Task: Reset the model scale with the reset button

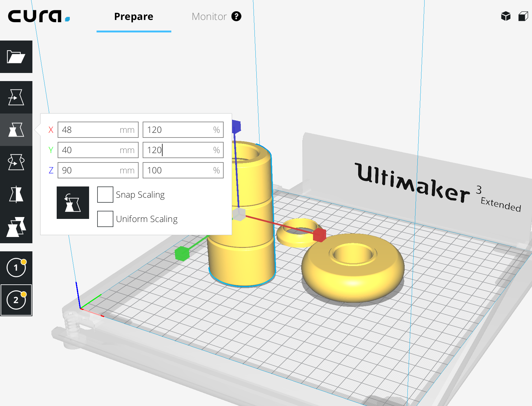Action: click(x=73, y=203)
